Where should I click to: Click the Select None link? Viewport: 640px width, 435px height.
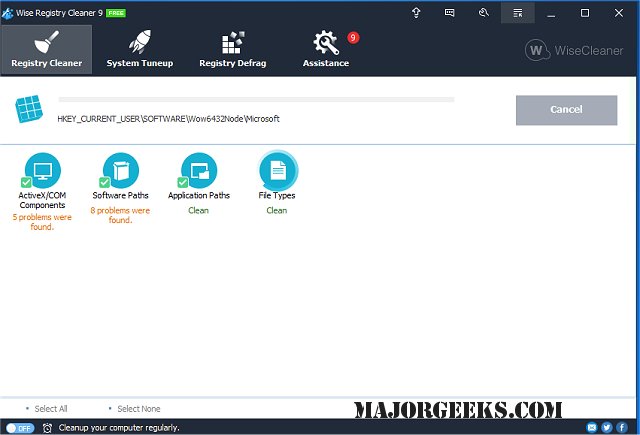pos(138,409)
